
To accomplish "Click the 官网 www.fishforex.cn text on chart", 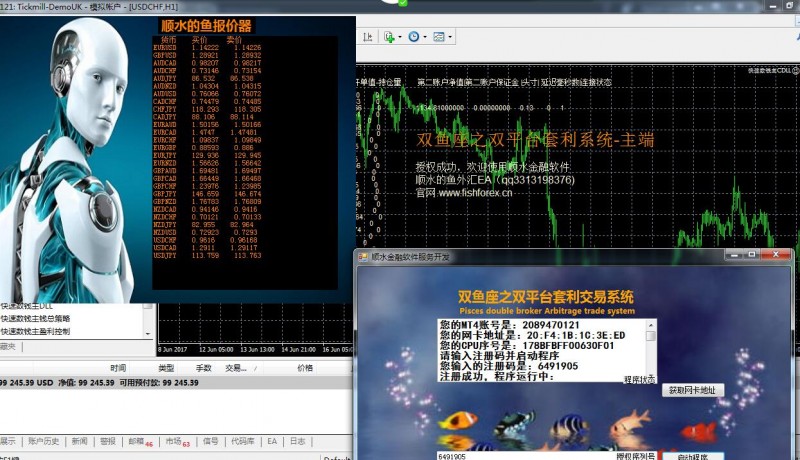I will click(x=464, y=193).
